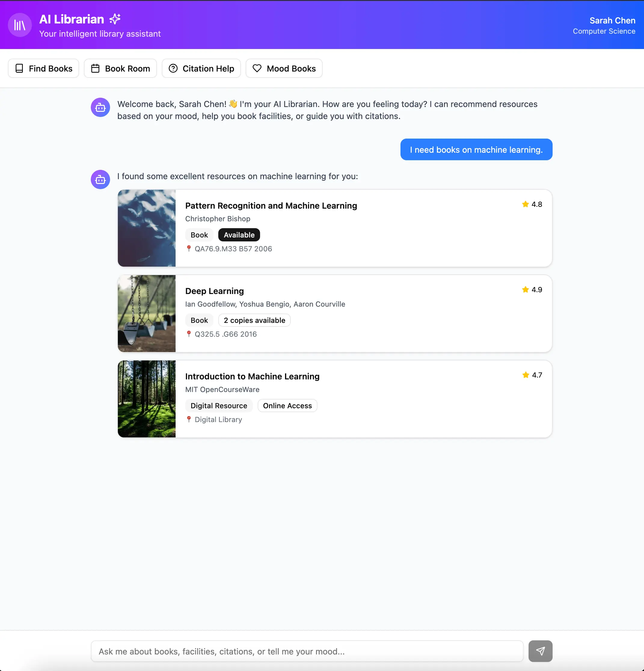Click the Available badge on Pattern Recognition

(239, 235)
